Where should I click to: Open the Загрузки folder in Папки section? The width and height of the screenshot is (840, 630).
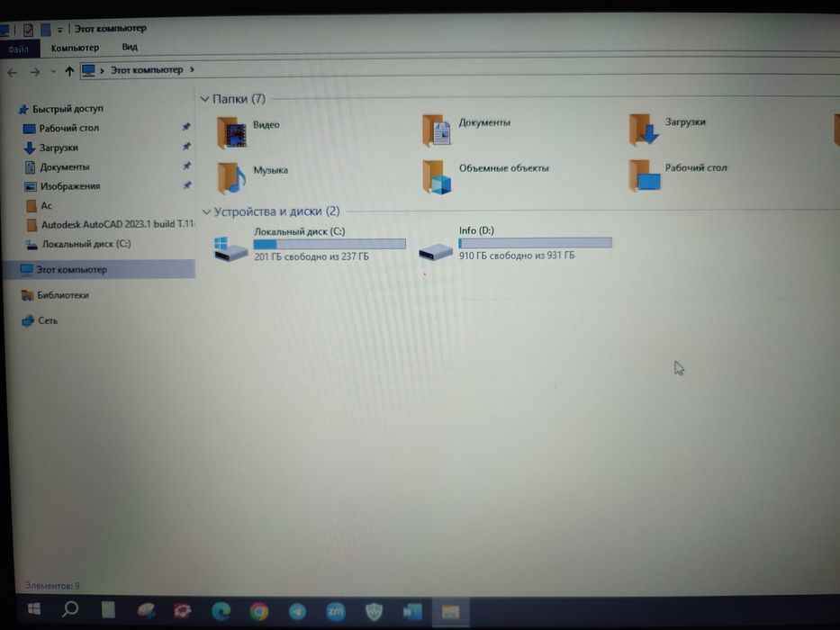pyautogui.click(x=644, y=130)
